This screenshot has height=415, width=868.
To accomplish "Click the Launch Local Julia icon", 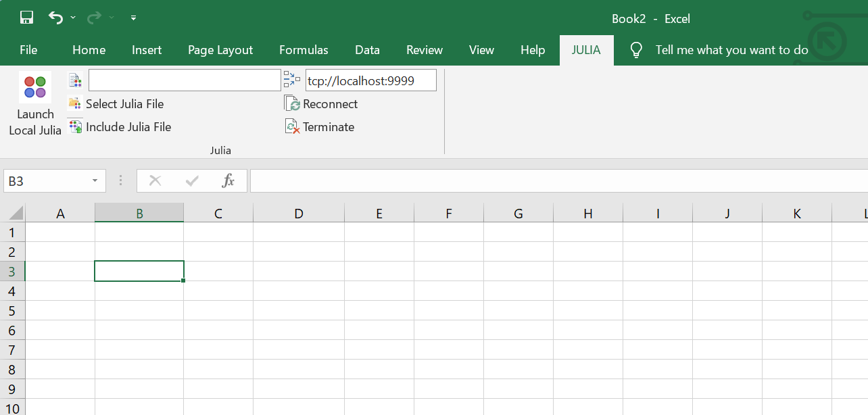I will [x=35, y=87].
